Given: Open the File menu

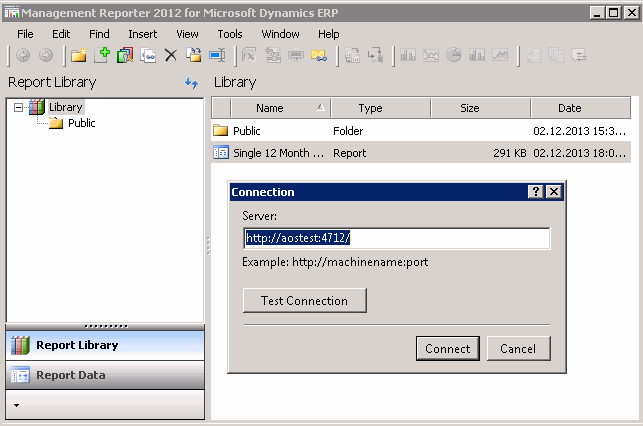Looking at the screenshot, I should (x=25, y=34).
